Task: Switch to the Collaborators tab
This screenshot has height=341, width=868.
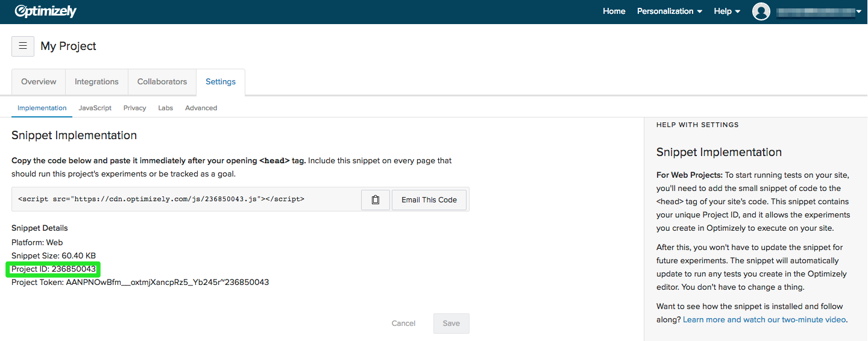Action: pyautogui.click(x=162, y=82)
